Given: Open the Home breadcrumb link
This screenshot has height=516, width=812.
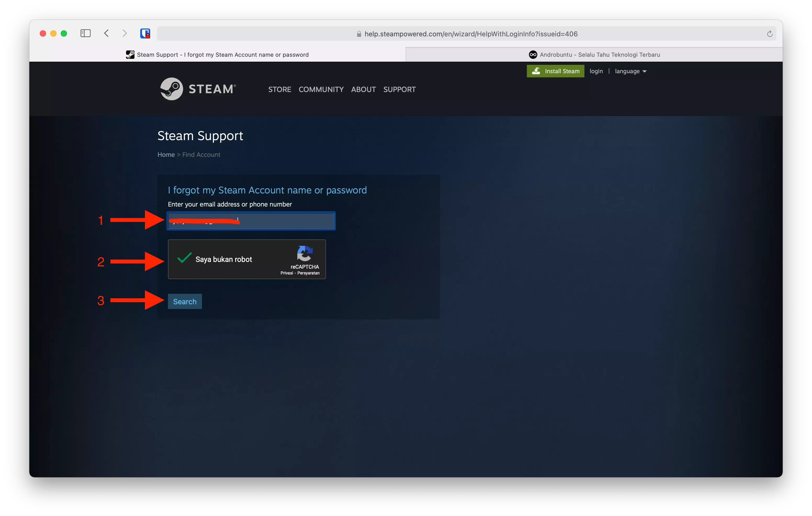Looking at the screenshot, I should click(x=166, y=154).
